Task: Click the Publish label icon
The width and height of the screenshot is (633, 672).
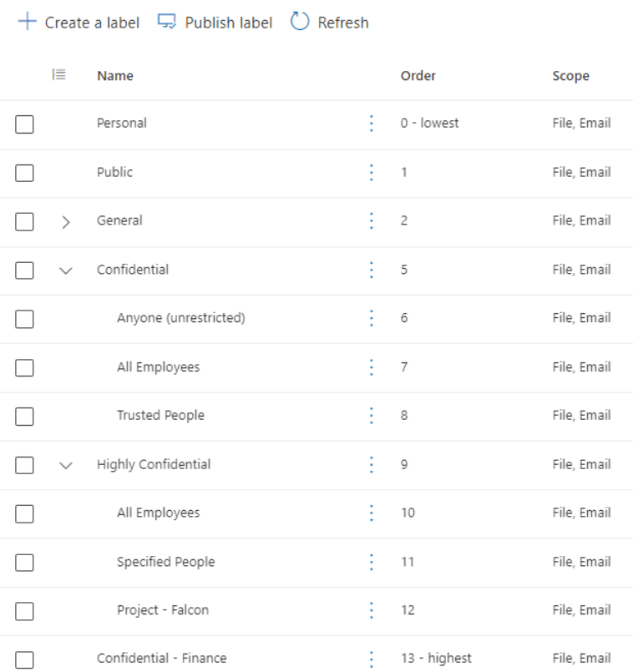Action: [x=165, y=23]
